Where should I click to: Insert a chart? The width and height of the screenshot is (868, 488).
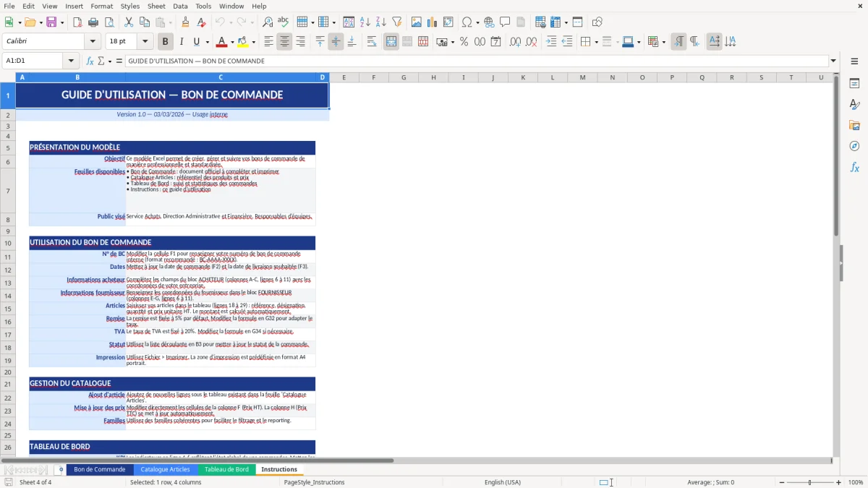click(432, 22)
